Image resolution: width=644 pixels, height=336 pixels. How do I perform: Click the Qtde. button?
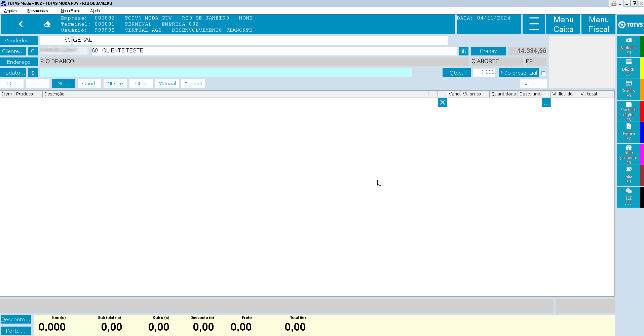[456, 73]
